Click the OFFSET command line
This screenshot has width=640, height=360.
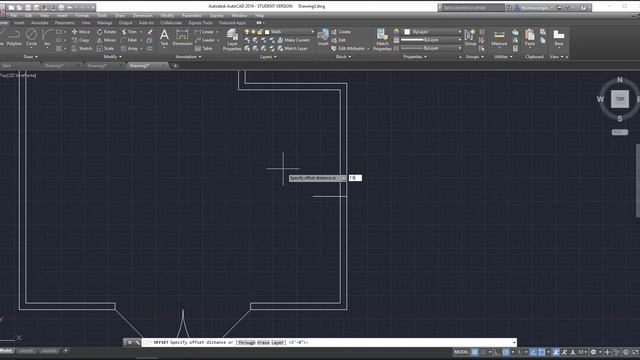coord(329,342)
